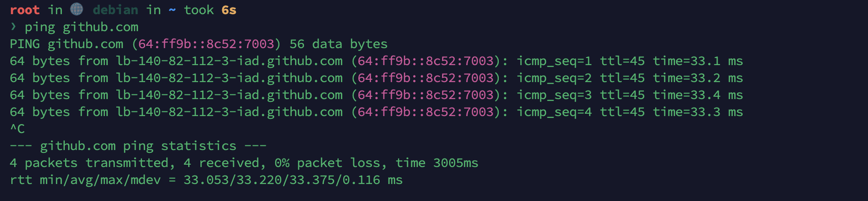The height and width of the screenshot is (201, 868).
Task: Click the 'root' username in the prompt
Action: point(25,10)
